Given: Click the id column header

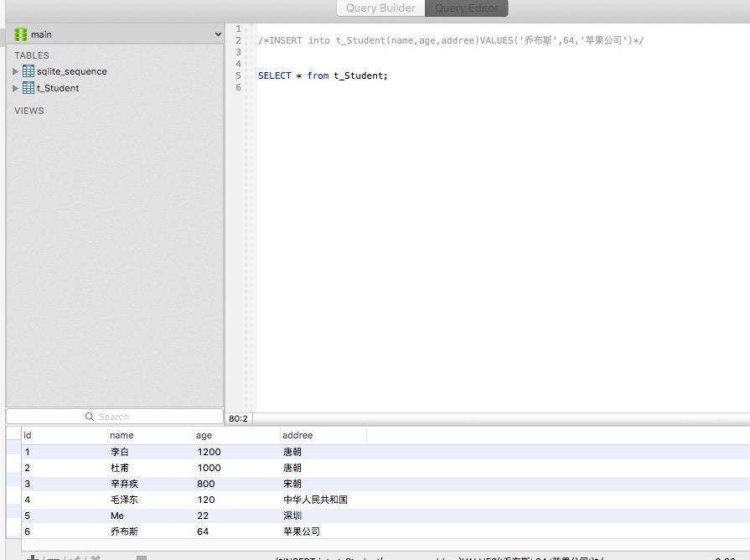Looking at the screenshot, I should click(x=28, y=435).
